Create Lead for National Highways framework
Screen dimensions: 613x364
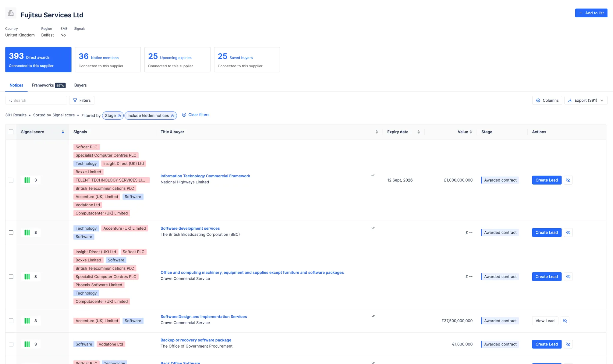(x=547, y=180)
